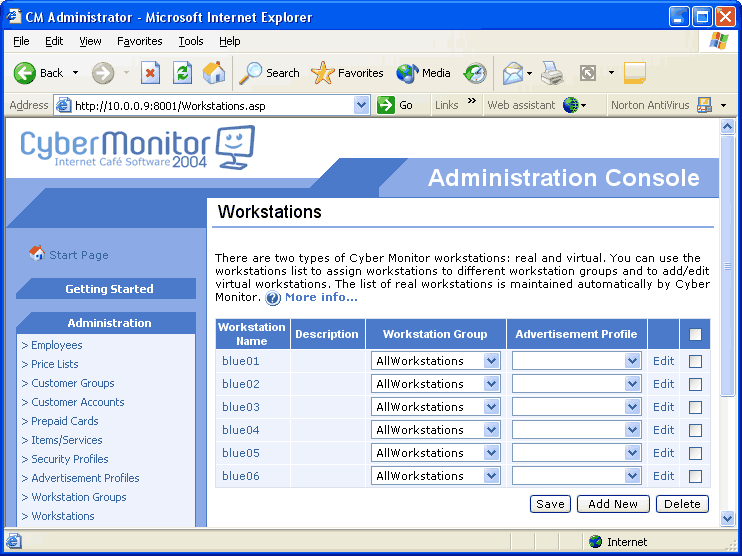742x556 pixels.
Task: Refresh the page with the green arrows icon
Action: [x=182, y=73]
